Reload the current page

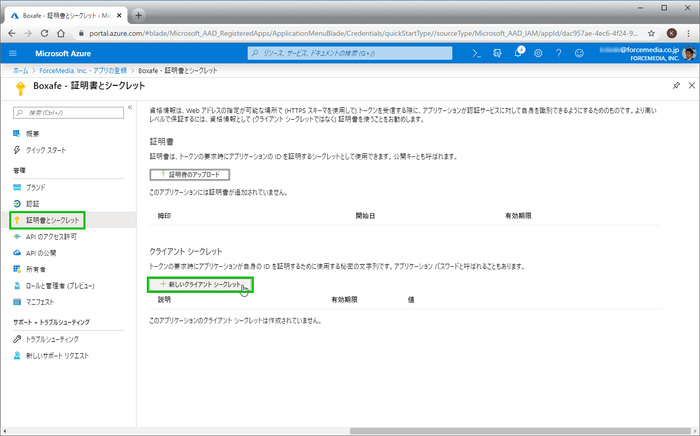[44, 33]
